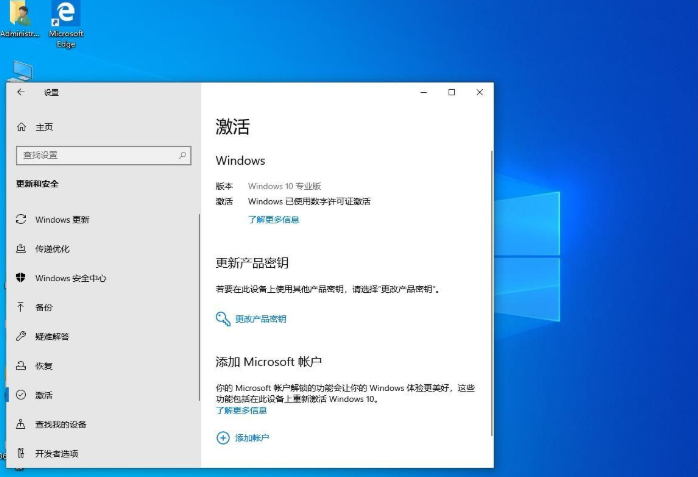Click the 更新产品密钥 heading
Viewport: 698px width, 477px height.
click(252, 263)
